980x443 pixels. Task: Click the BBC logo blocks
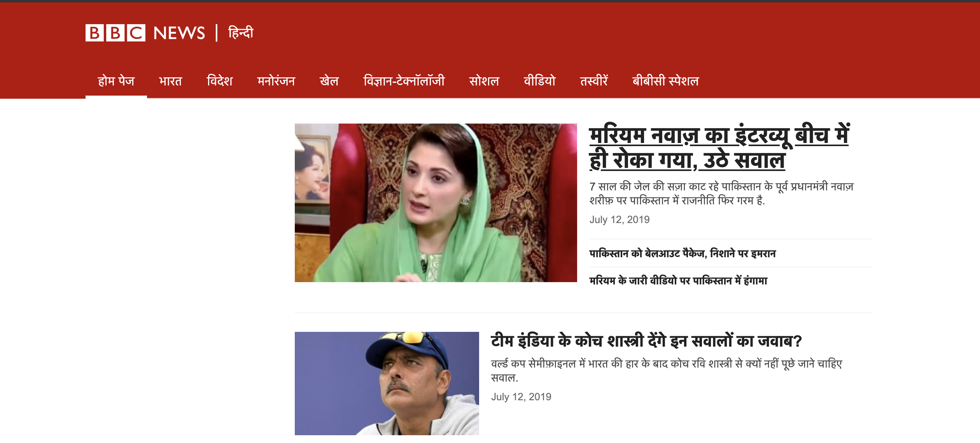click(115, 33)
